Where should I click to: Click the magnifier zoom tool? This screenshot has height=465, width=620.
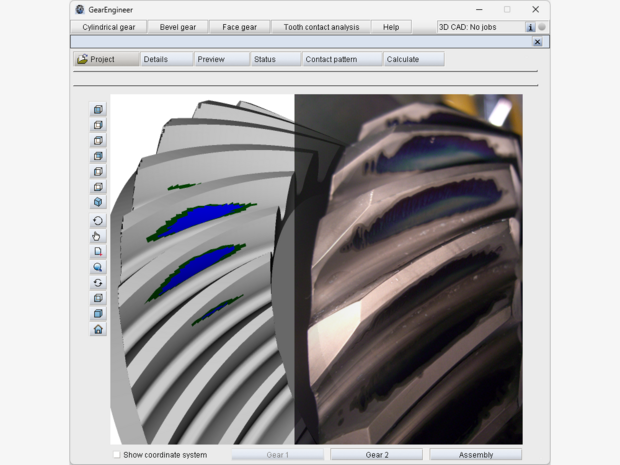98,268
